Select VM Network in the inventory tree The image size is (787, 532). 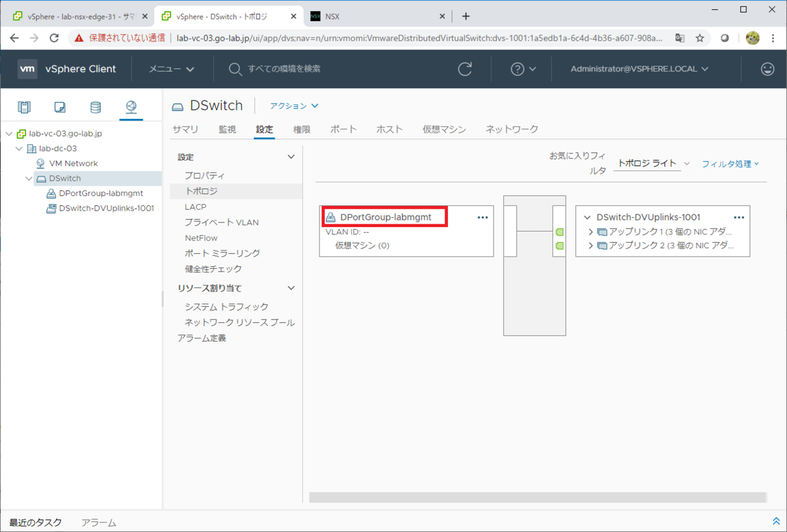73,163
